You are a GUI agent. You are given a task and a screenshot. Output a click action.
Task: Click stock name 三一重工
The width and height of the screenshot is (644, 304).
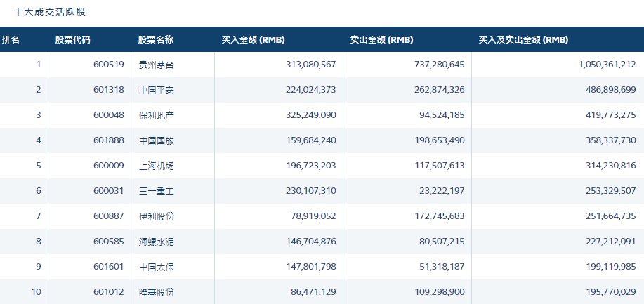pos(157,191)
